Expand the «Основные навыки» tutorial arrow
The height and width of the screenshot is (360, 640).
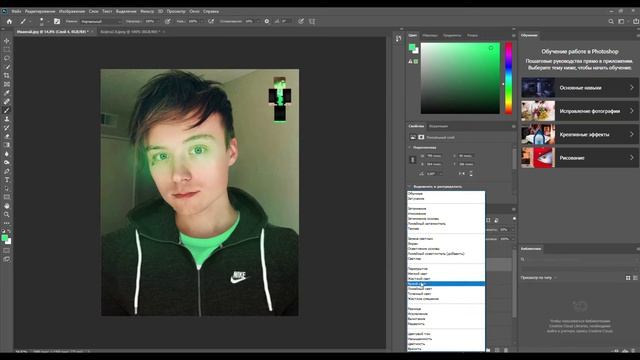pyautogui.click(x=631, y=88)
